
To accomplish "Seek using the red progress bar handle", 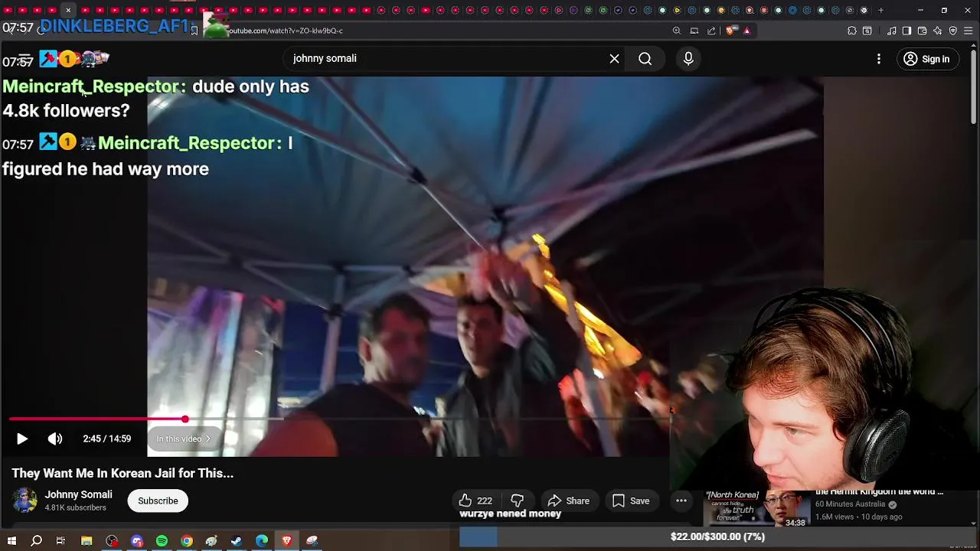I will [x=185, y=419].
